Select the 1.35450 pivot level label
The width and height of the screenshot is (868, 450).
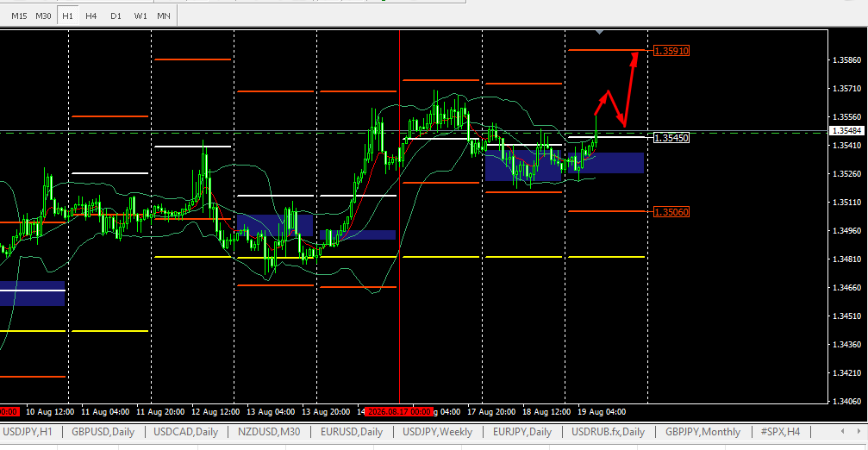point(671,138)
